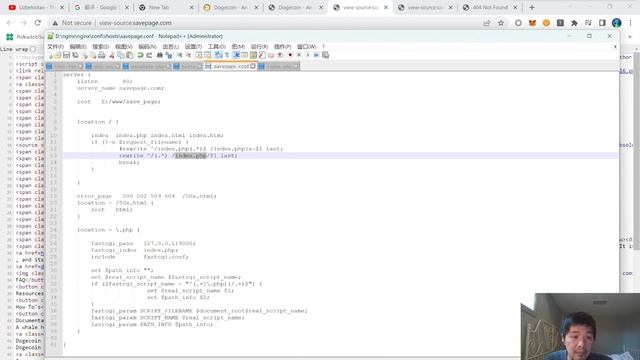This screenshot has height=360, width=640.
Task: Open the 语言(L) menu
Action: coord(171,47)
